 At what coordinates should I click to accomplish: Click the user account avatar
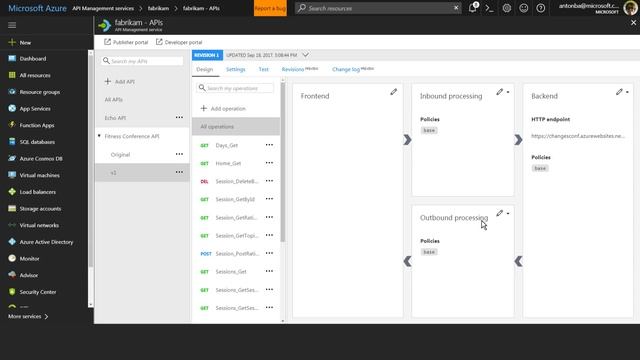pyautogui.click(x=630, y=8)
